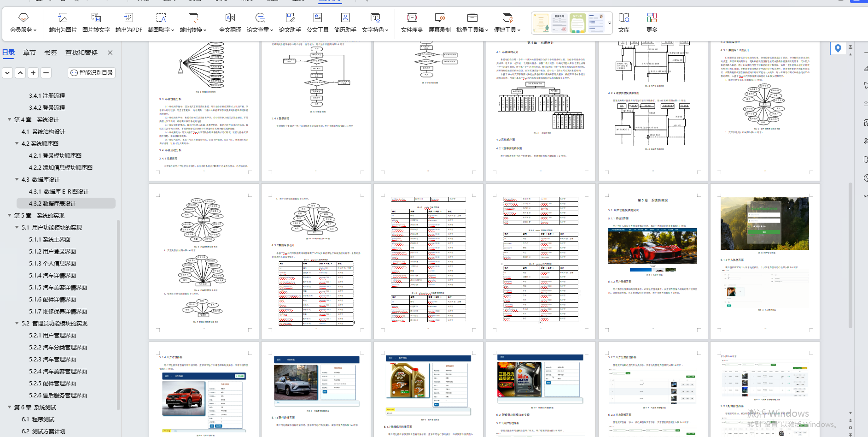Select the first yellow template thumbnail
Viewport: 868px width, 437px height.
coord(541,23)
